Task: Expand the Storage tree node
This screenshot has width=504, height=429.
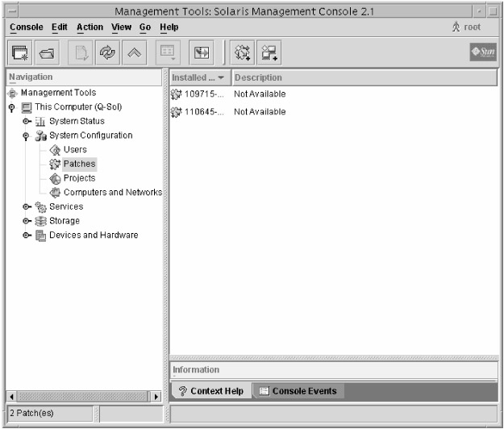Action: pyautogui.click(x=27, y=221)
